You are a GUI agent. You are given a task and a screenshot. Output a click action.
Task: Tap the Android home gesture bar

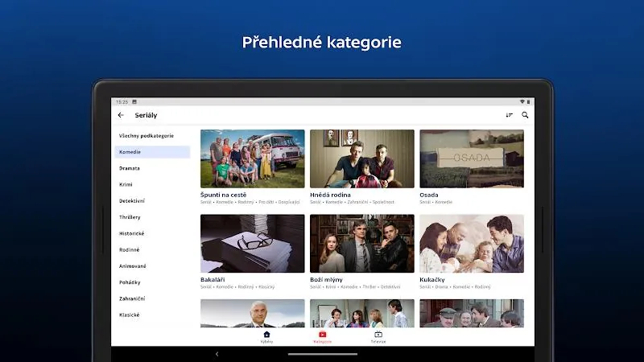point(323,354)
